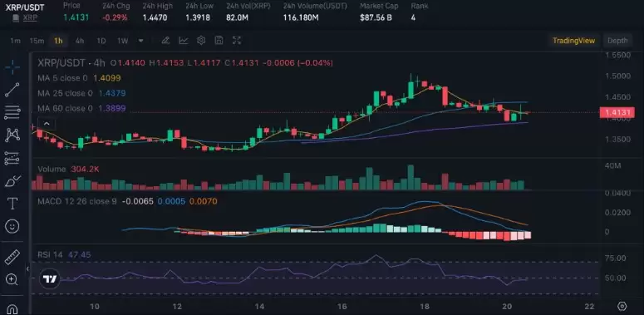Click the 24h Chg value -0.29%

pos(116,17)
